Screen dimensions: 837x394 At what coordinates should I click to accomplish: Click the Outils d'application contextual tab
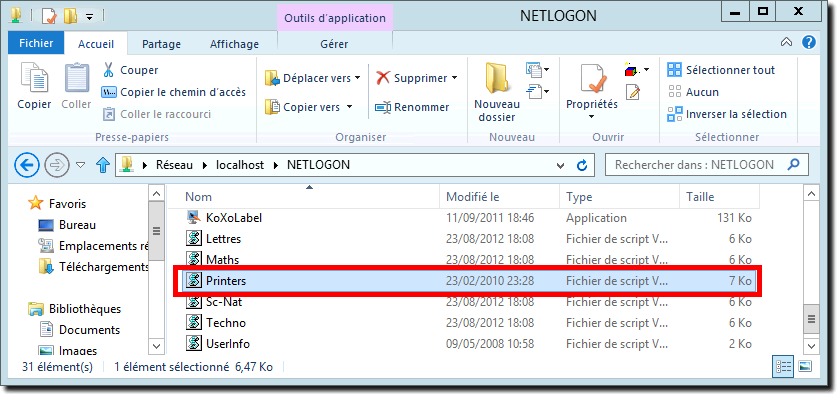click(335, 18)
